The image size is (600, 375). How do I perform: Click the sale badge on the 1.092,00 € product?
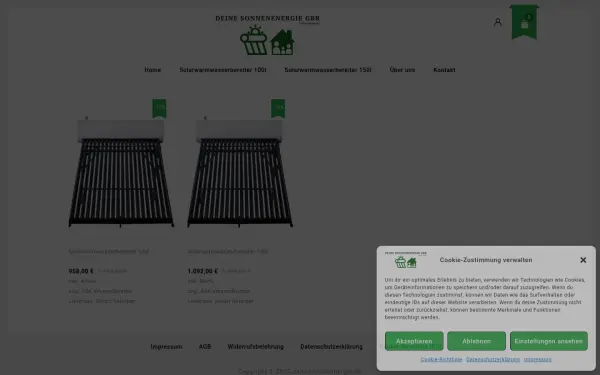click(278, 109)
